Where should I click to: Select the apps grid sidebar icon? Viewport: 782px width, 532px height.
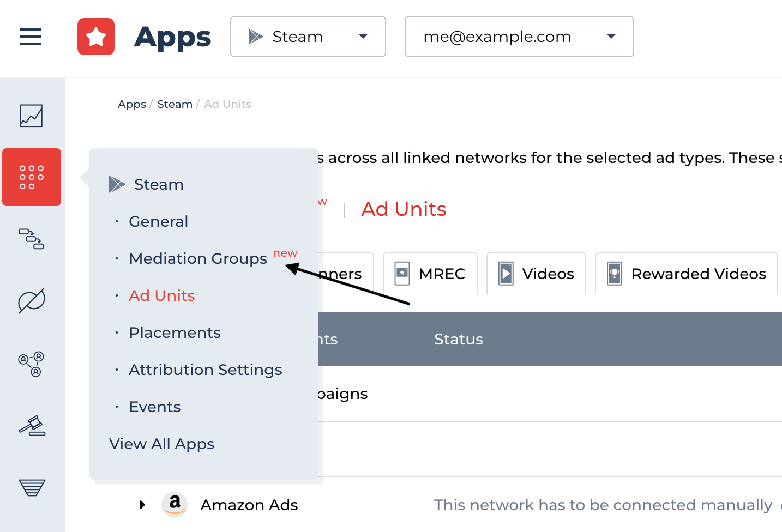click(32, 177)
